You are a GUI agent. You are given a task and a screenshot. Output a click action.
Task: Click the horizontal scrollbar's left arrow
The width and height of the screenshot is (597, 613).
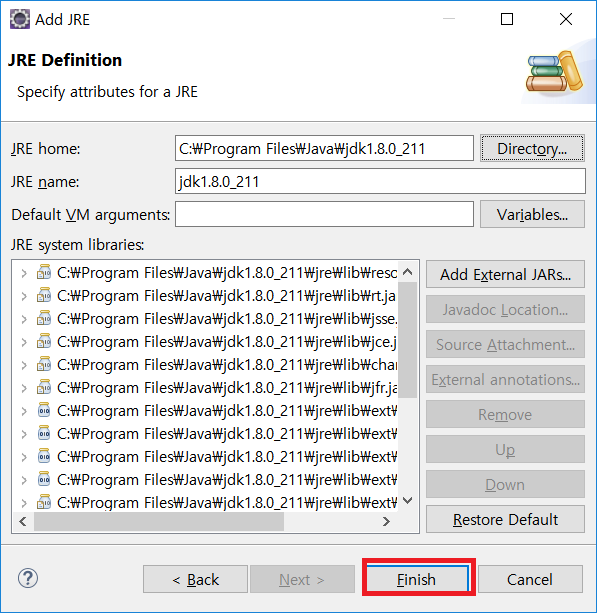[x=23, y=521]
